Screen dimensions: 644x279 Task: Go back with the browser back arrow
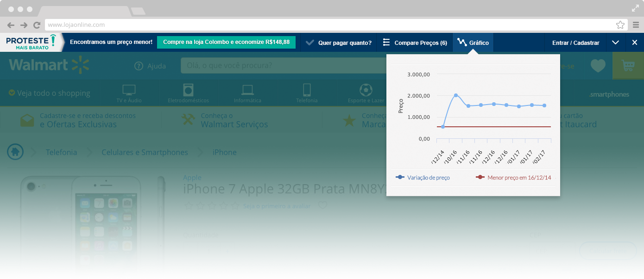(x=11, y=25)
